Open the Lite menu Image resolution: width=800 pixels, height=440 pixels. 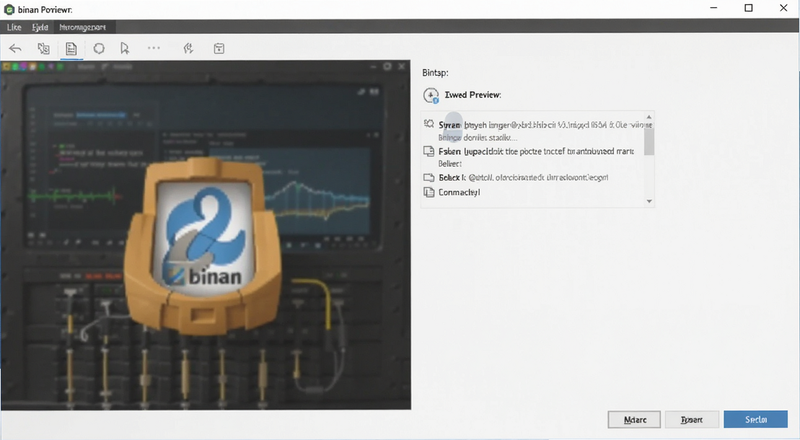click(x=14, y=27)
